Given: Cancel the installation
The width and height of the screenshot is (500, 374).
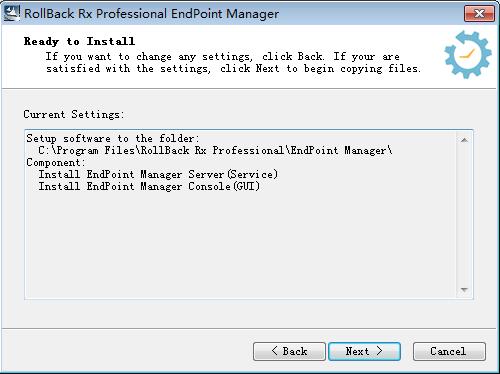Looking at the screenshot, I should click(449, 351).
